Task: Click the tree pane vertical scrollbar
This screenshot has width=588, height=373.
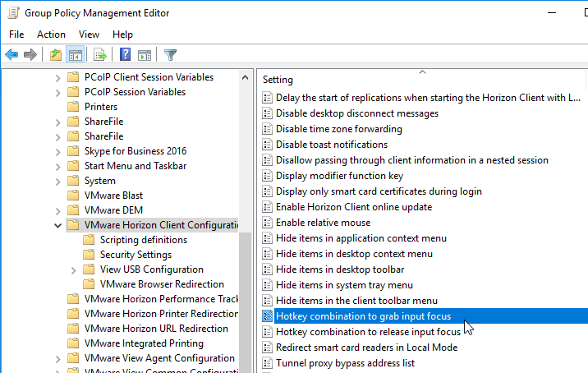Action: [x=245, y=164]
